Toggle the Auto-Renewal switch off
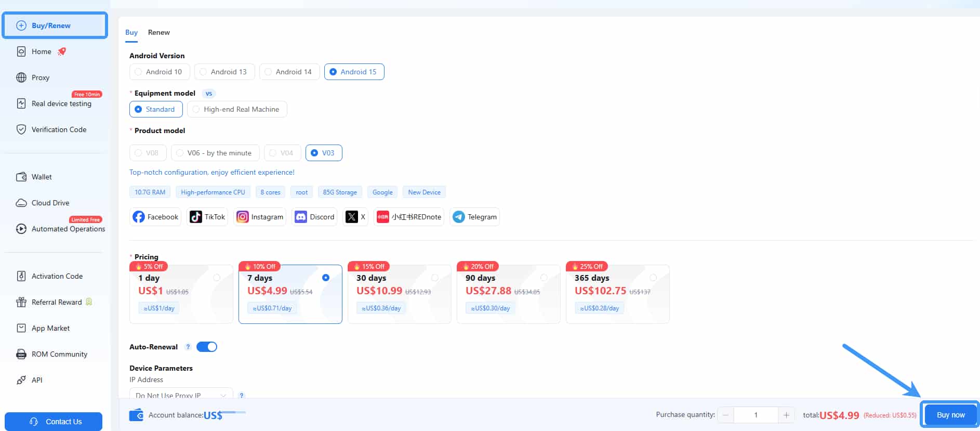The height and width of the screenshot is (431, 980). [x=207, y=347]
